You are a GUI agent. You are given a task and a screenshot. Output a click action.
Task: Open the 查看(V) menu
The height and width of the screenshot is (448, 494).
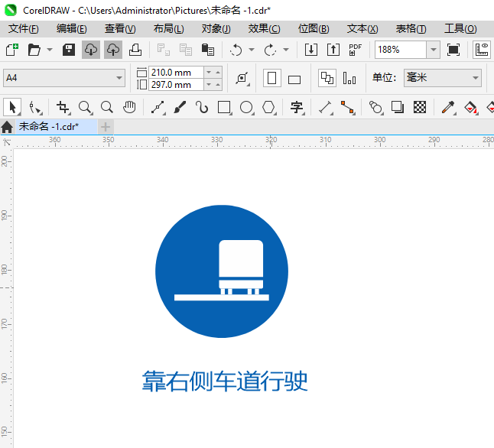pyautogui.click(x=120, y=29)
